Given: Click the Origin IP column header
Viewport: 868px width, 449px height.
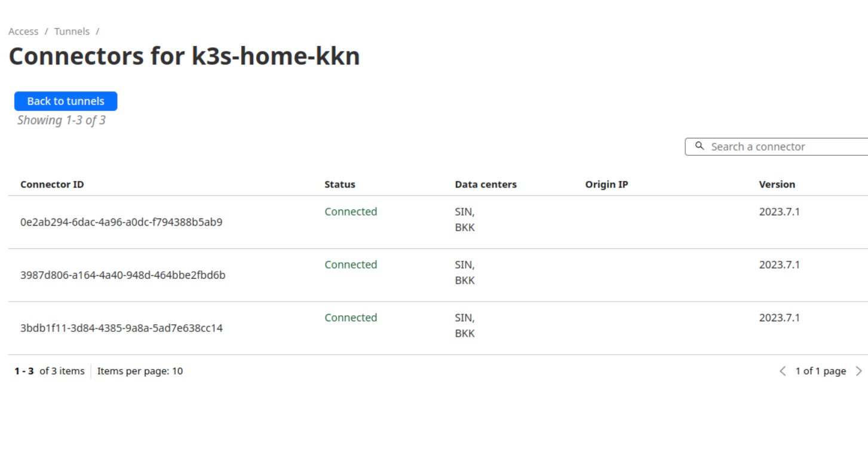Looking at the screenshot, I should (606, 184).
